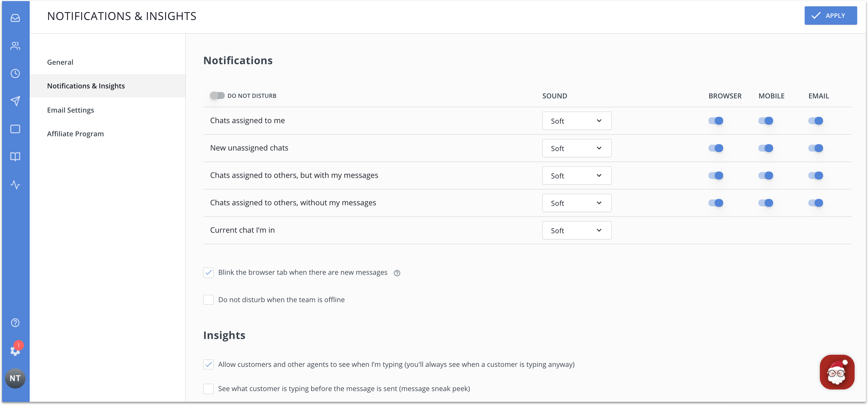Open the contacts people icon

15,46
